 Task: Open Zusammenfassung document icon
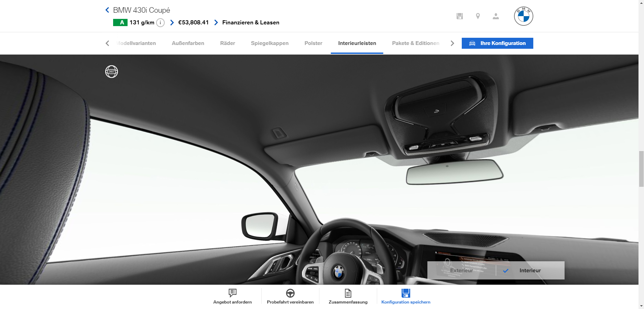click(348, 293)
